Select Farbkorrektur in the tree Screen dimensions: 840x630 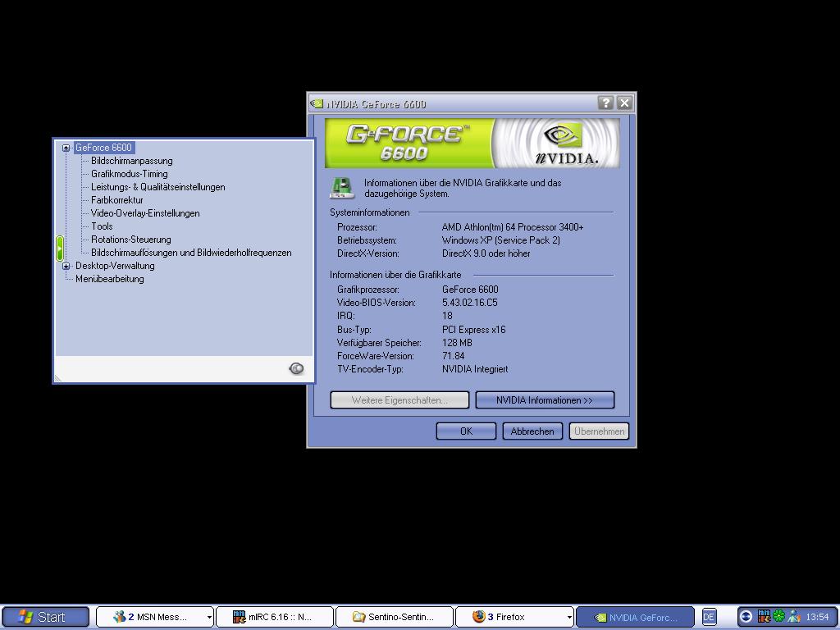click(x=116, y=200)
